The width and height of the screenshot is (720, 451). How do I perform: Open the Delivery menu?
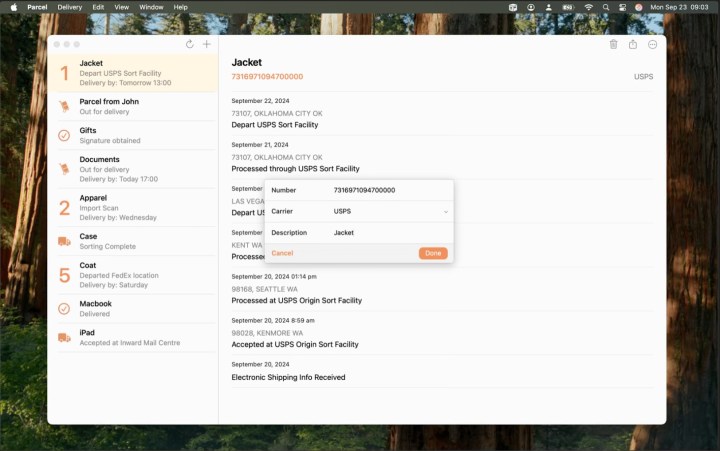point(70,7)
